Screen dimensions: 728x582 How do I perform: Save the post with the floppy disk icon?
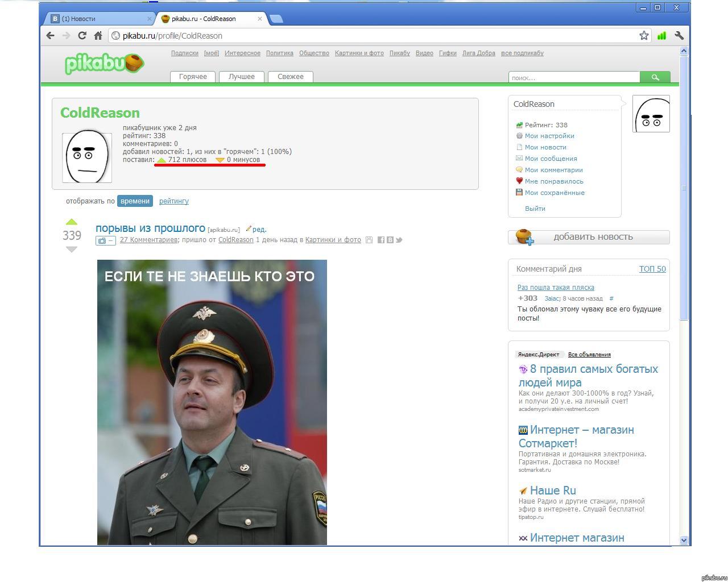(369, 240)
